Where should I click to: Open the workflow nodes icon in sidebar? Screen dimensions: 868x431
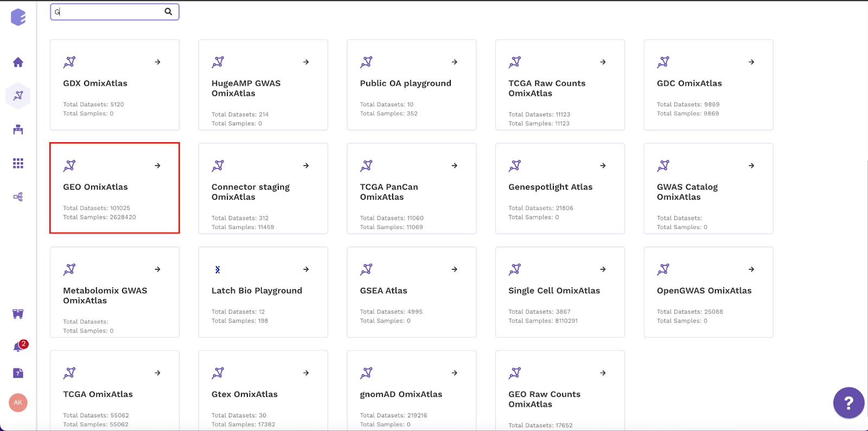18,197
